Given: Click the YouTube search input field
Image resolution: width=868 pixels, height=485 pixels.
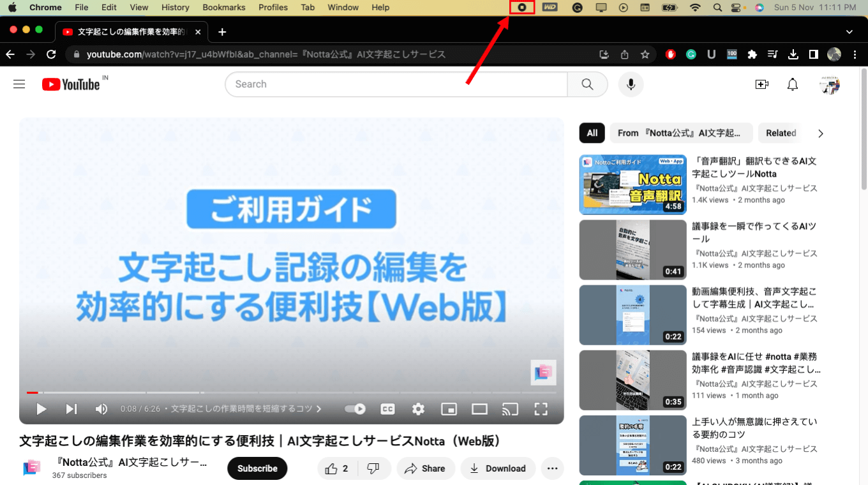Looking at the screenshot, I should (x=396, y=84).
